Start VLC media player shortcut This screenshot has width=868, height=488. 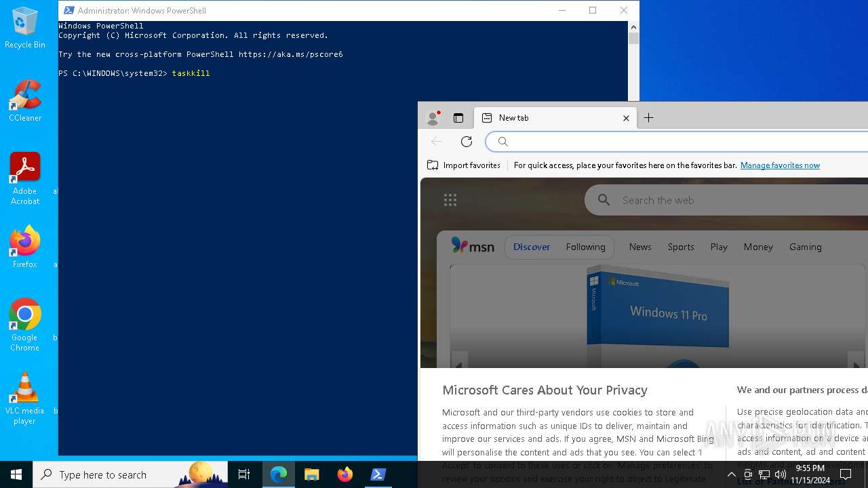pyautogui.click(x=25, y=398)
